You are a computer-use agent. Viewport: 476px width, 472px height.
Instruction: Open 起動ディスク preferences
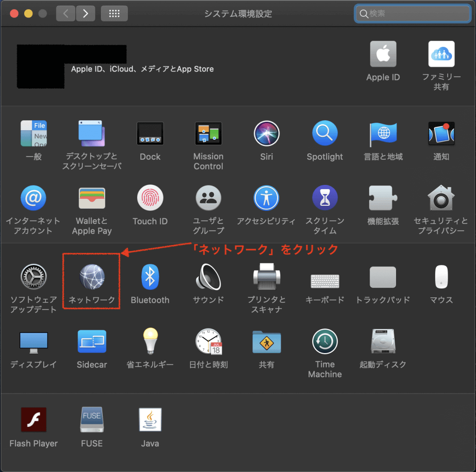point(383,341)
